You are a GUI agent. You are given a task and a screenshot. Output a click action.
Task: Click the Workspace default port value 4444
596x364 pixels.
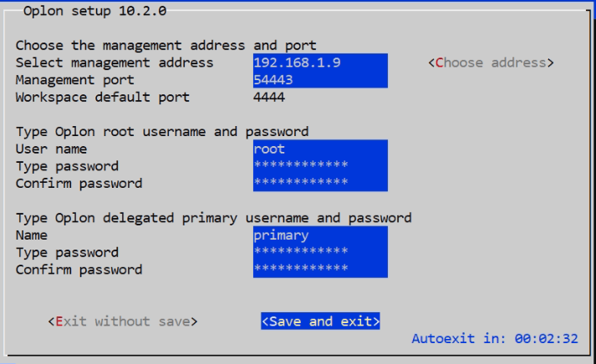pyautogui.click(x=269, y=97)
